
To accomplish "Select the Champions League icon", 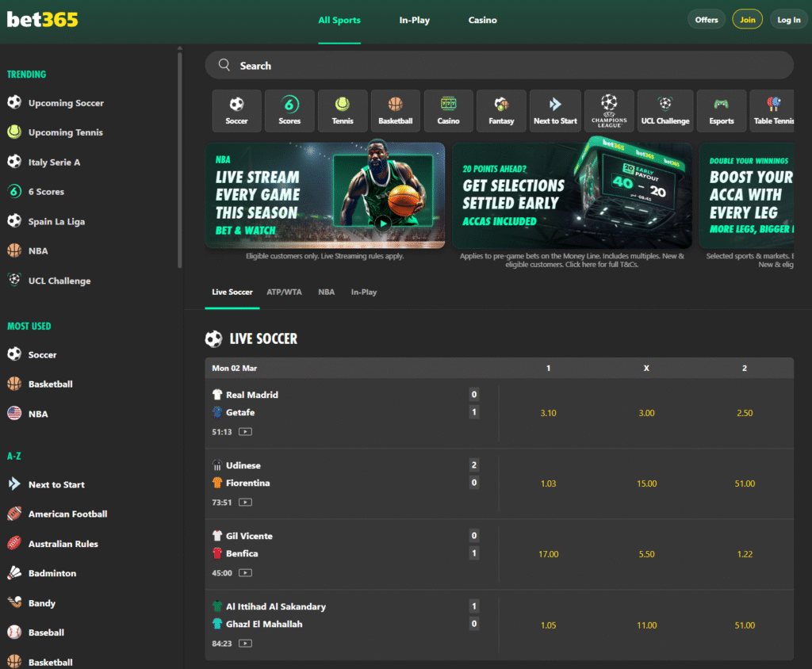I will coord(609,110).
